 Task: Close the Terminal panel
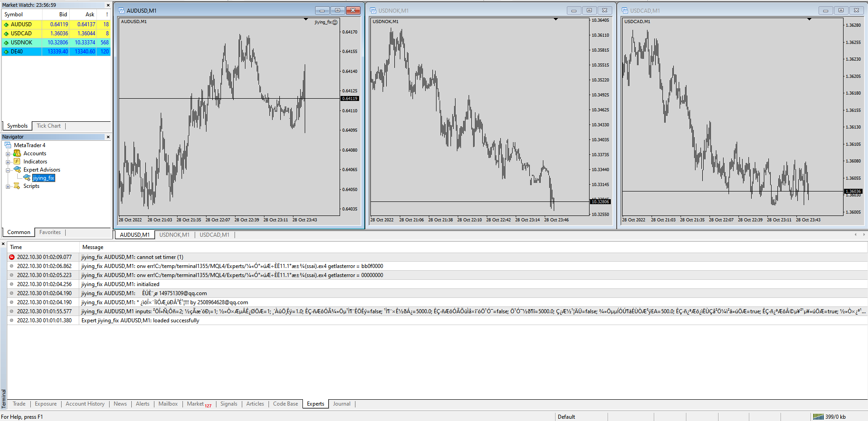pos(3,244)
